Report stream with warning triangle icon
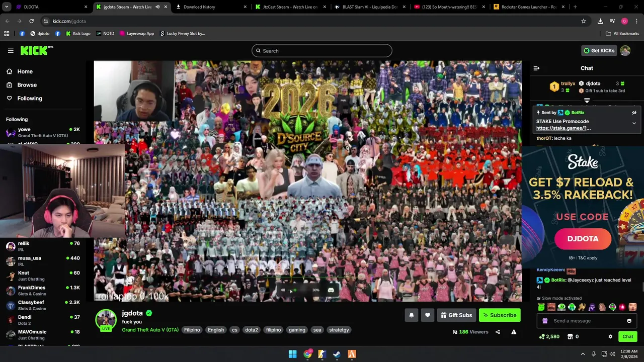The image size is (644, 362). coord(514,332)
